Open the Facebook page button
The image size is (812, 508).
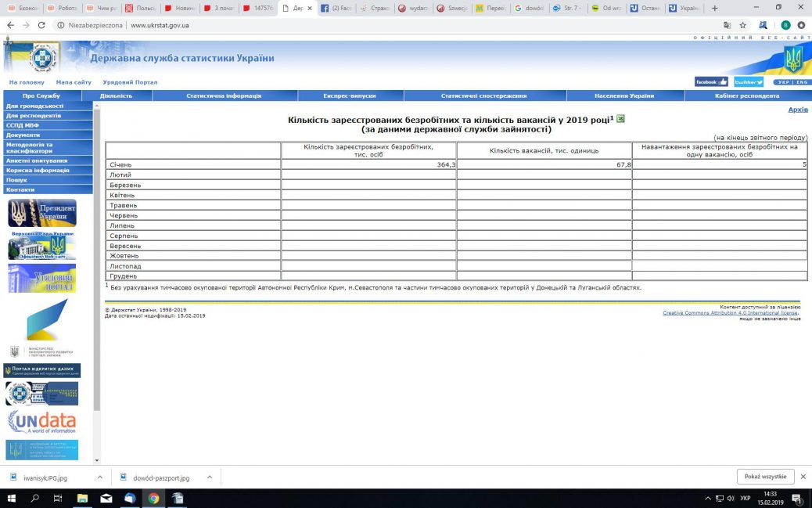710,81
